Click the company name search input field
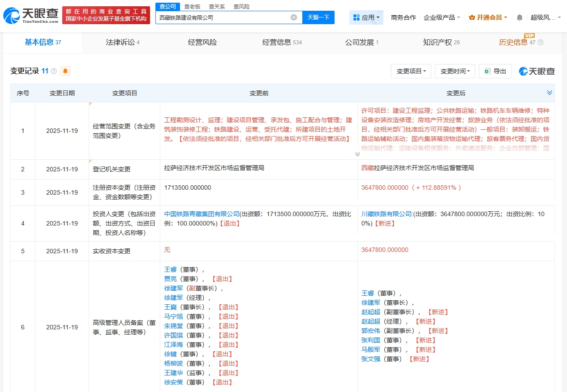 tap(224, 17)
